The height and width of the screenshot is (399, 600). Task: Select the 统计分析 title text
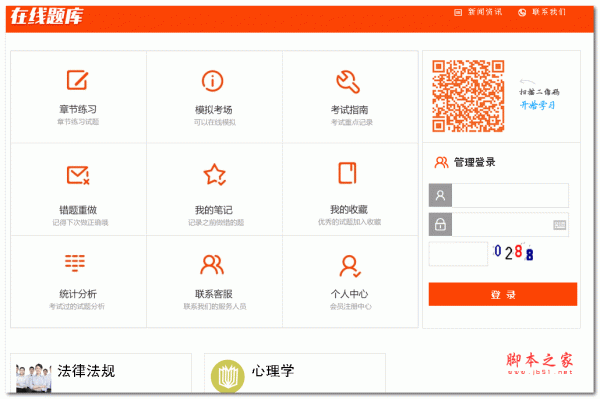(x=78, y=294)
